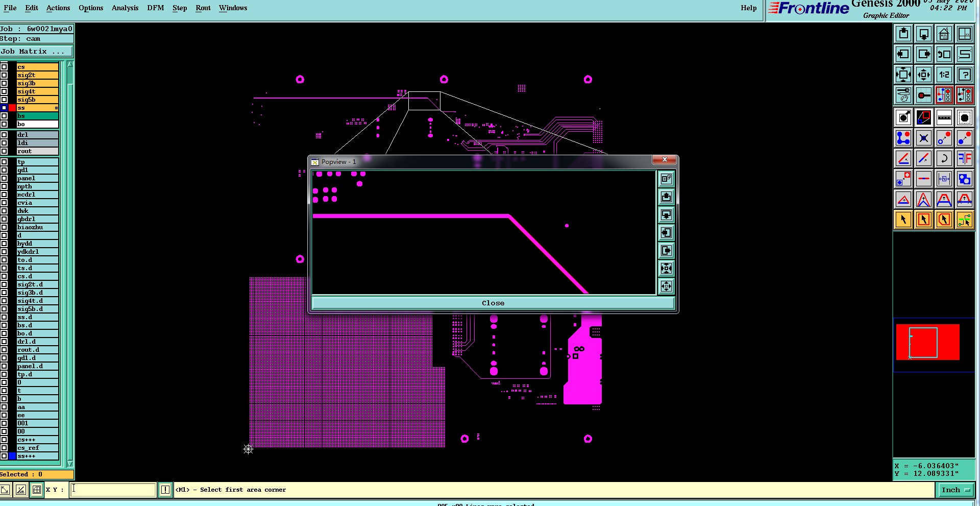Toggle checkbox for layer drl
980x506 pixels.
(x=4, y=135)
